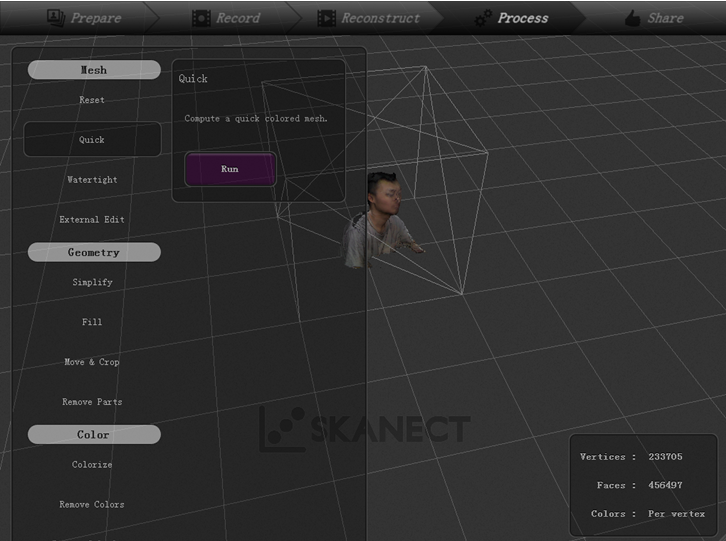Click the Record film icon

201,18
